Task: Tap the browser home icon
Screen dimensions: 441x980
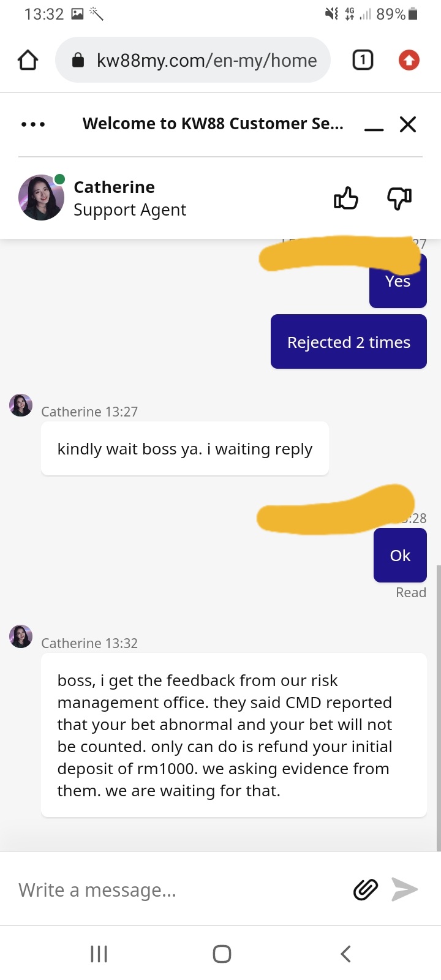Action: pyautogui.click(x=28, y=60)
